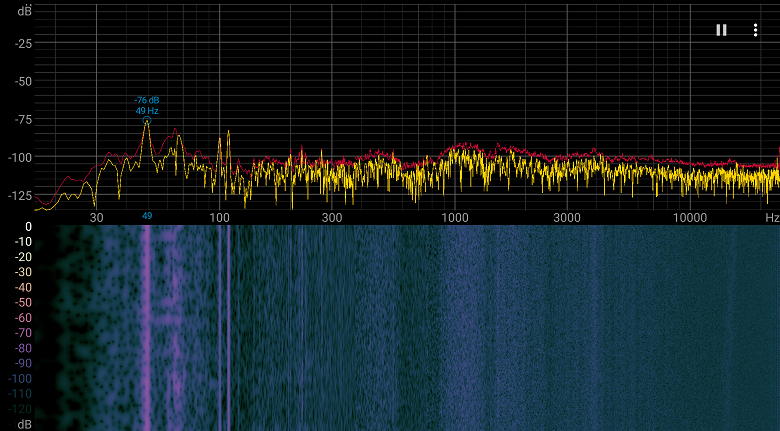
Task: Click the Hz unit label on axis
Action: pos(772,217)
